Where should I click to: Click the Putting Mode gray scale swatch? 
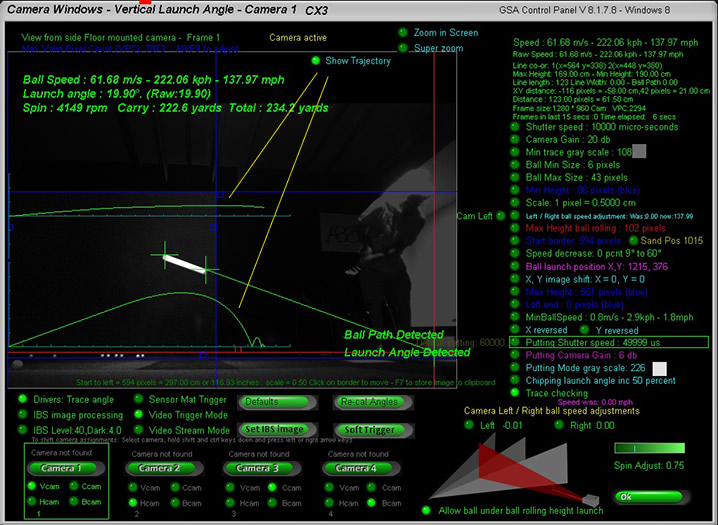(659, 368)
